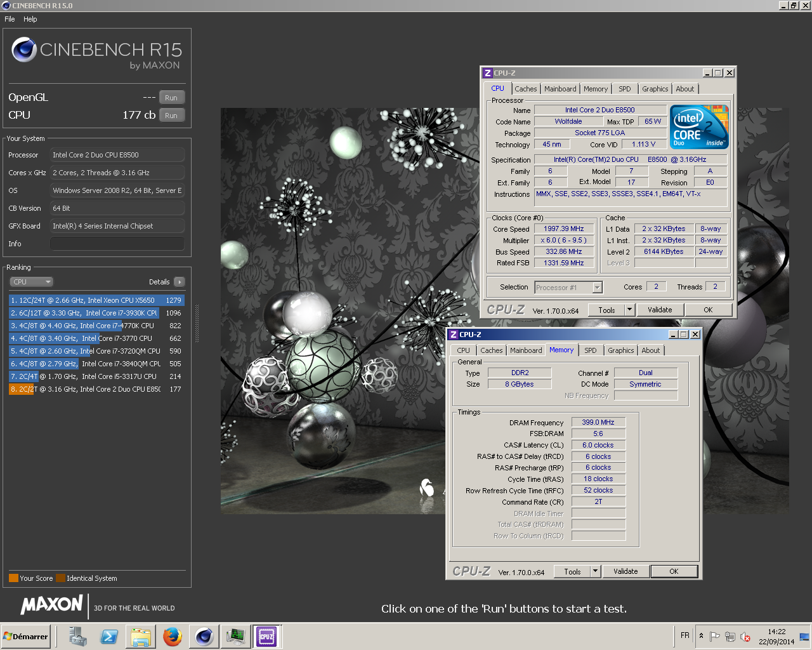Image resolution: width=812 pixels, height=650 pixels.
Task: Open Tools dropdown arrow in upper CPU-Z
Action: (630, 310)
